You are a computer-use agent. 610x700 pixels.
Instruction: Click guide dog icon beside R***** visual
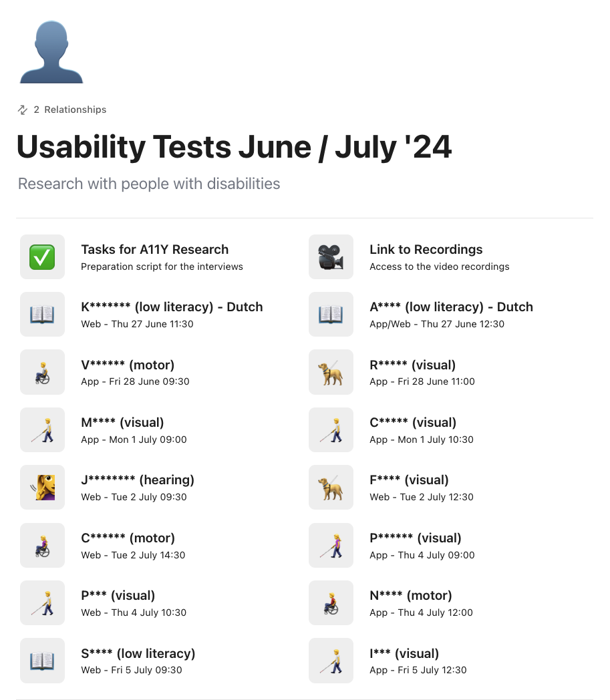click(x=331, y=372)
